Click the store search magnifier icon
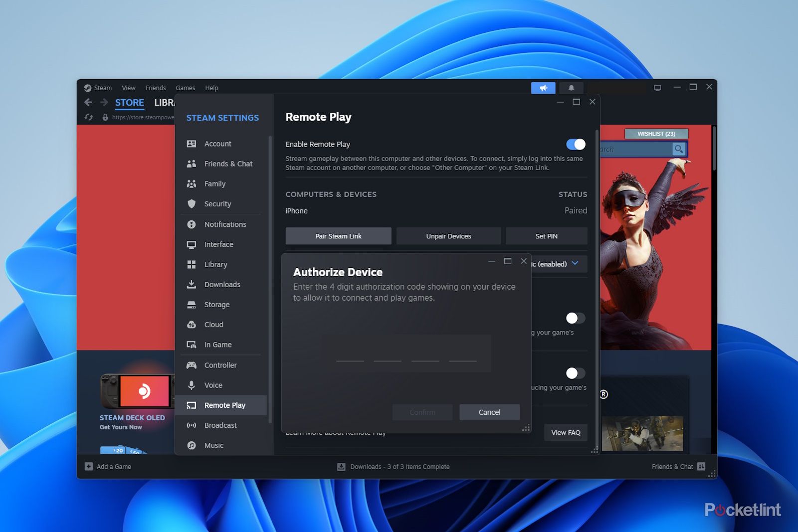798x532 pixels. (x=678, y=149)
